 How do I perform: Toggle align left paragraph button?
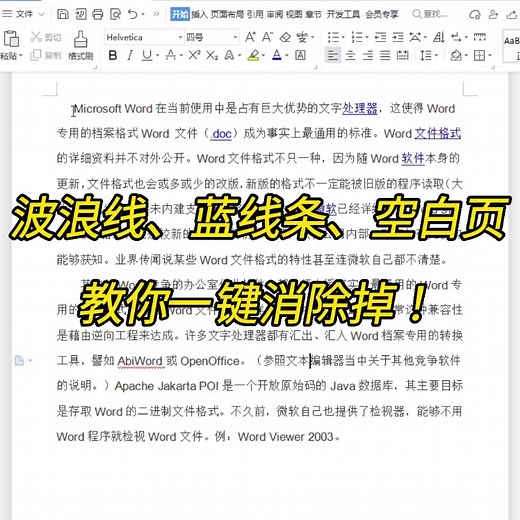coord(333,55)
